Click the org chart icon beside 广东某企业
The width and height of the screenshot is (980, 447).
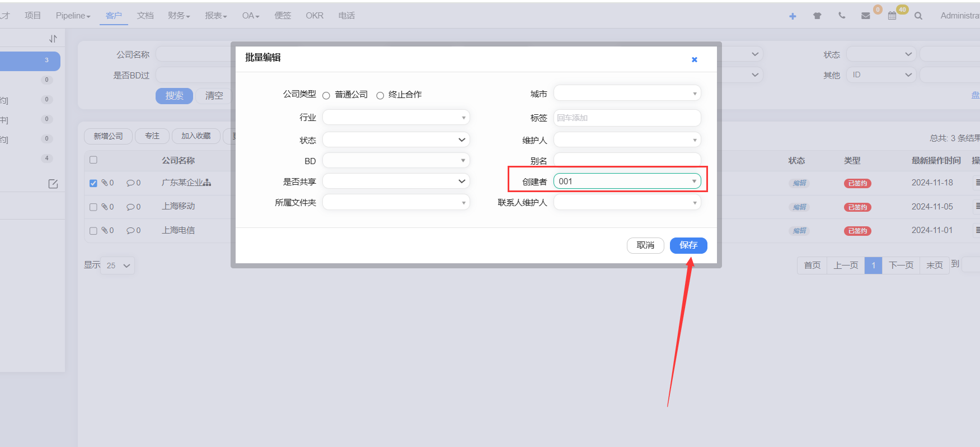click(208, 183)
